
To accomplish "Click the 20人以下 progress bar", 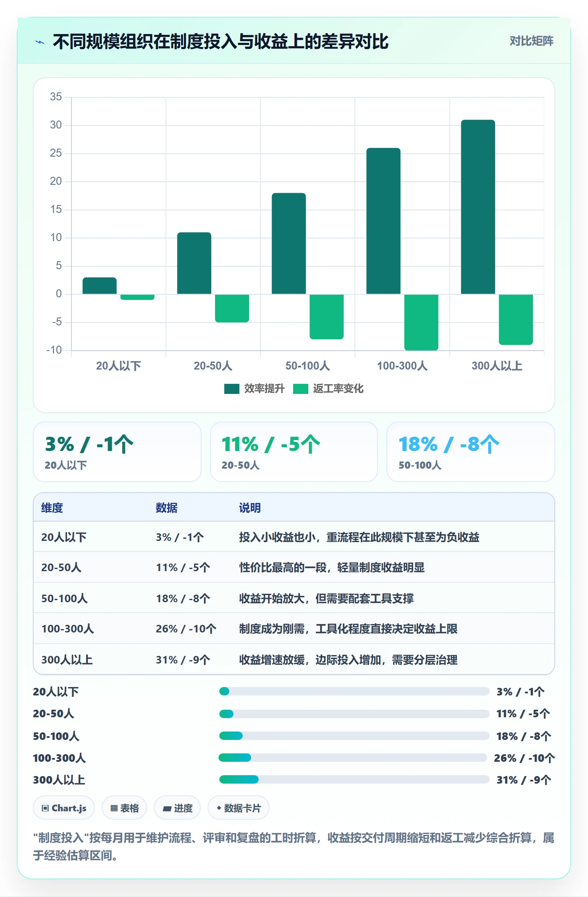I will [x=354, y=691].
